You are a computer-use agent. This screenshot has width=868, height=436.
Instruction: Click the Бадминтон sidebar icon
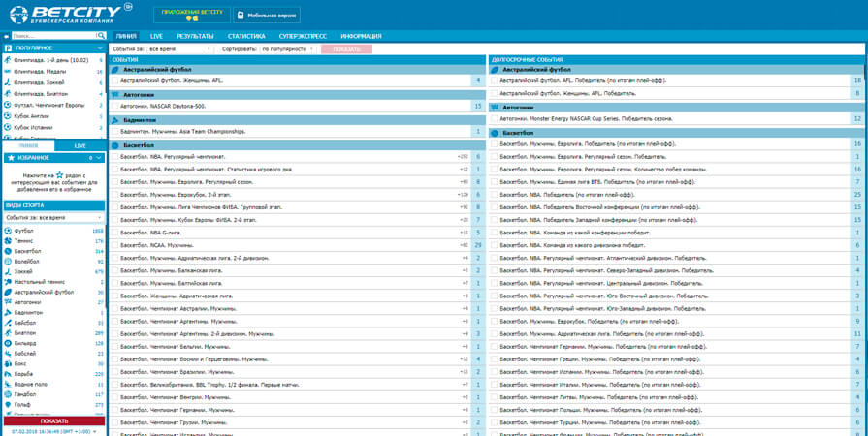click(8, 313)
